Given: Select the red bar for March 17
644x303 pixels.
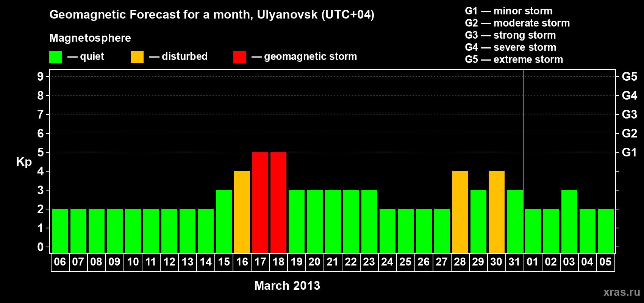Looking at the screenshot, I should coord(260,203).
